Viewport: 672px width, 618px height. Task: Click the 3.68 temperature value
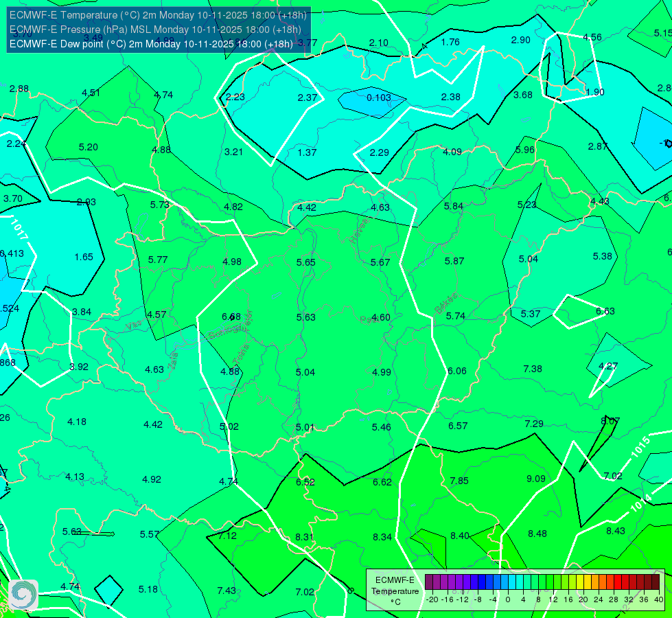523,95
